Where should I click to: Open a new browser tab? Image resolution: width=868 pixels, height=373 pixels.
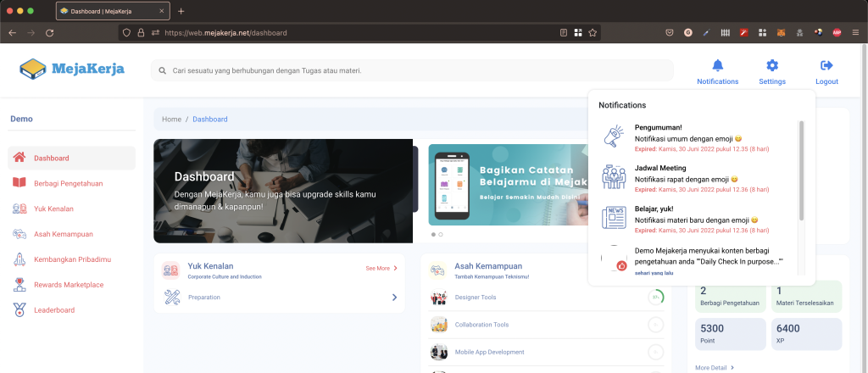(x=181, y=11)
